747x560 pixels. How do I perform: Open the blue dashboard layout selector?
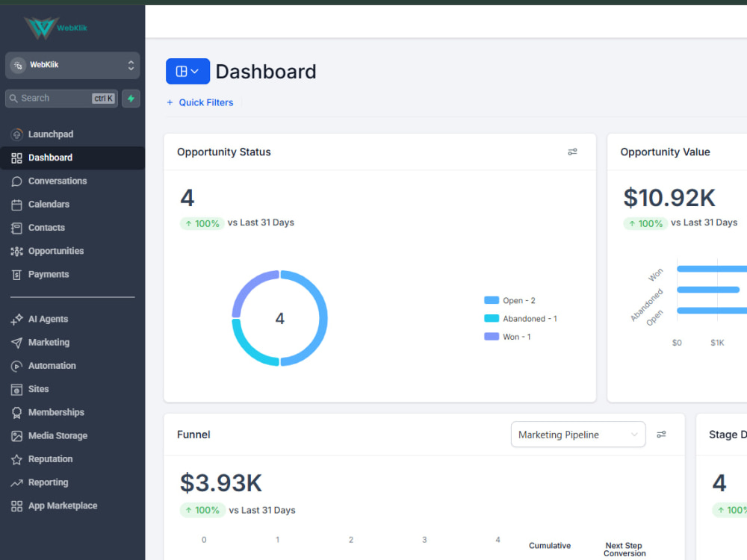coord(187,72)
